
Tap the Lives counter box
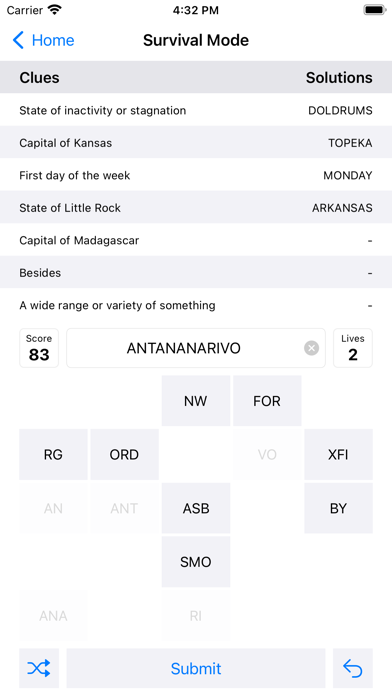[x=353, y=348]
